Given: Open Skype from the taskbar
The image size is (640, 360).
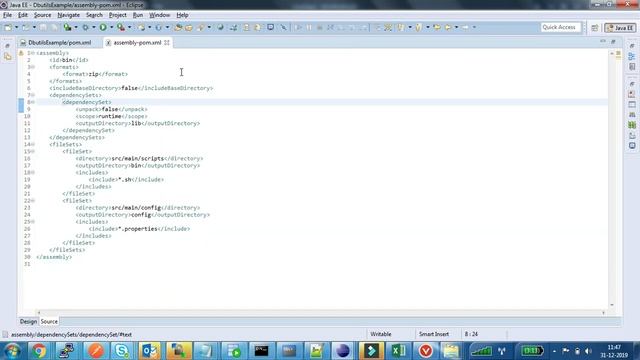Looking at the screenshot, I should pos(122,351).
